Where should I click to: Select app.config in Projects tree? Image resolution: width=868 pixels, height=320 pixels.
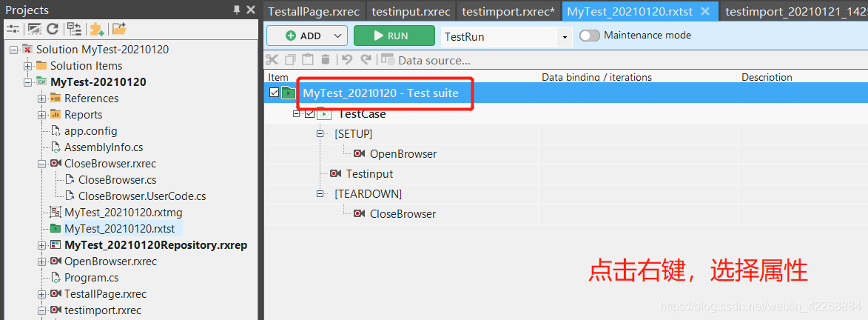click(x=91, y=131)
